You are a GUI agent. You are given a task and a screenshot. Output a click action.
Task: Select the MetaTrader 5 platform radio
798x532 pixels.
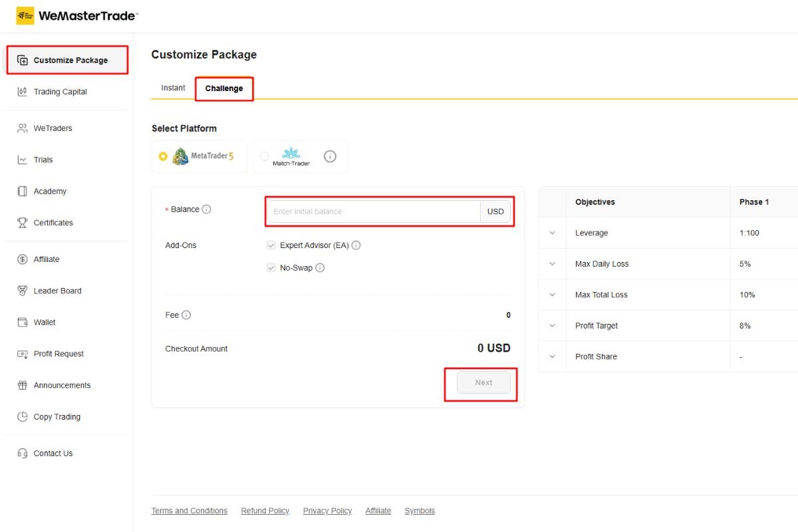[163, 156]
